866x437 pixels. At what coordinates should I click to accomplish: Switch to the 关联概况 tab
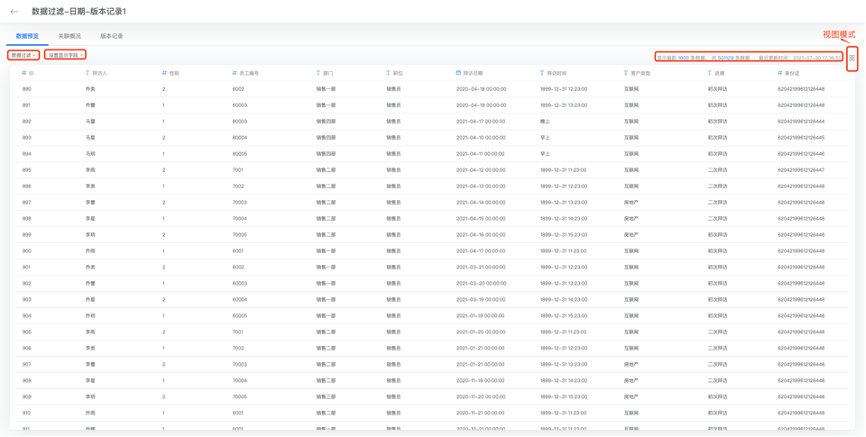coord(69,36)
